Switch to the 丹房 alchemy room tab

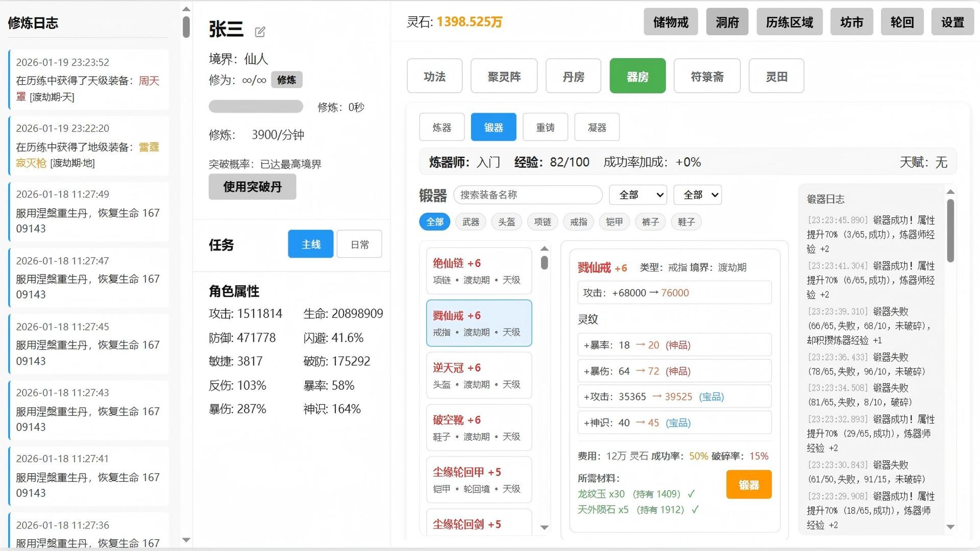click(573, 76)
